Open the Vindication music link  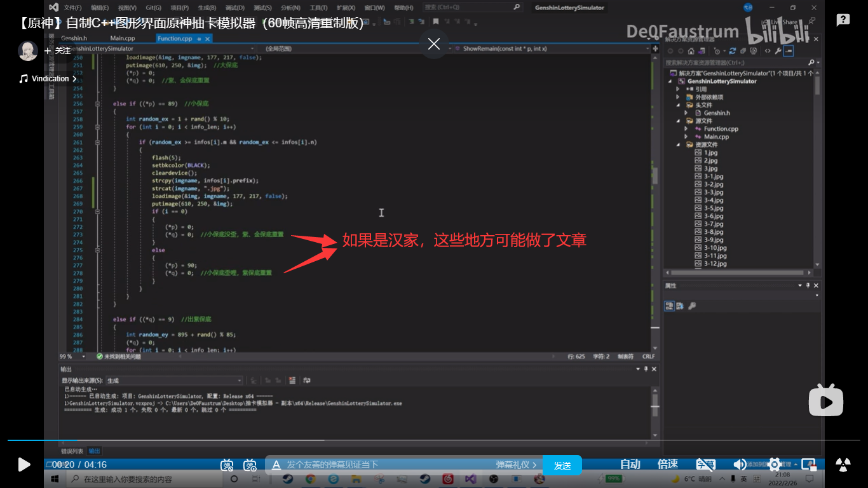tap(48, 79)
